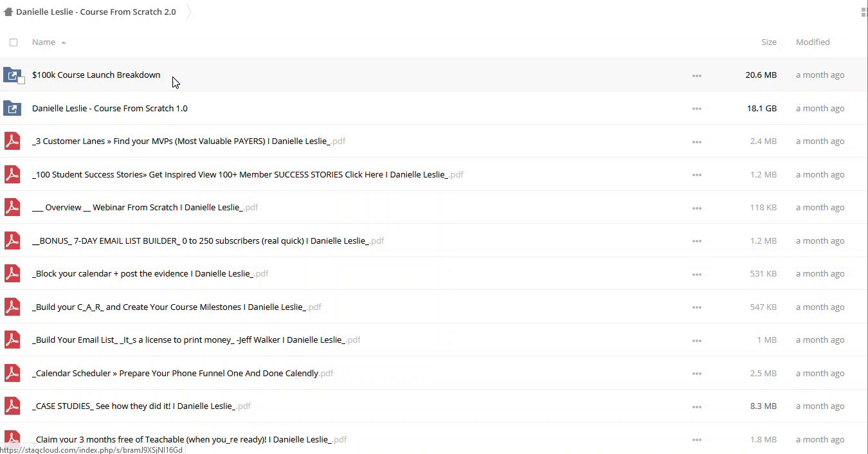The width and height of the screenshot is (868, 454).
Task: Click the 8.3 MB size value
Action: (x=763, y=406)
